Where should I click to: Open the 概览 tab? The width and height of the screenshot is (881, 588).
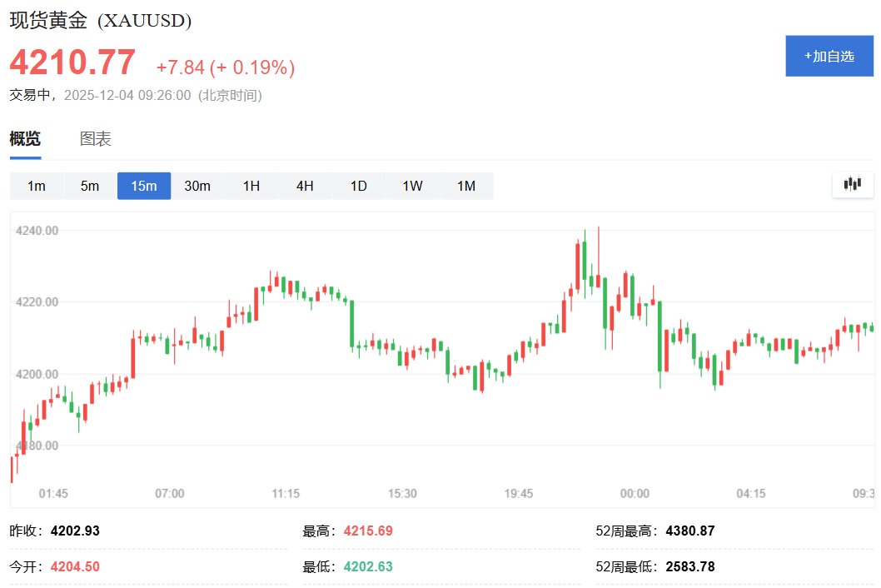[x=25, y=139]
